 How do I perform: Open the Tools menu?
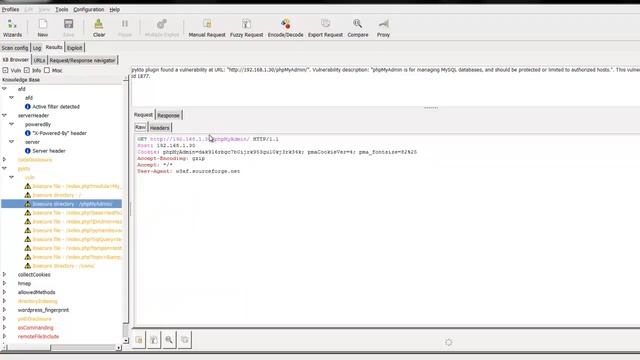(62, 9)
